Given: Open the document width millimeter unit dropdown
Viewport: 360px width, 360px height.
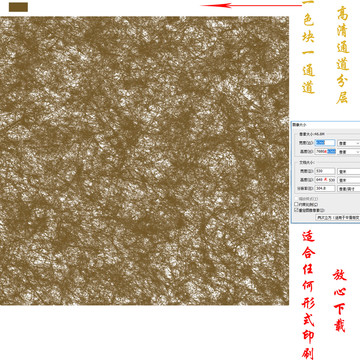Looking at the screenshot, I should [x=349, y=171].
